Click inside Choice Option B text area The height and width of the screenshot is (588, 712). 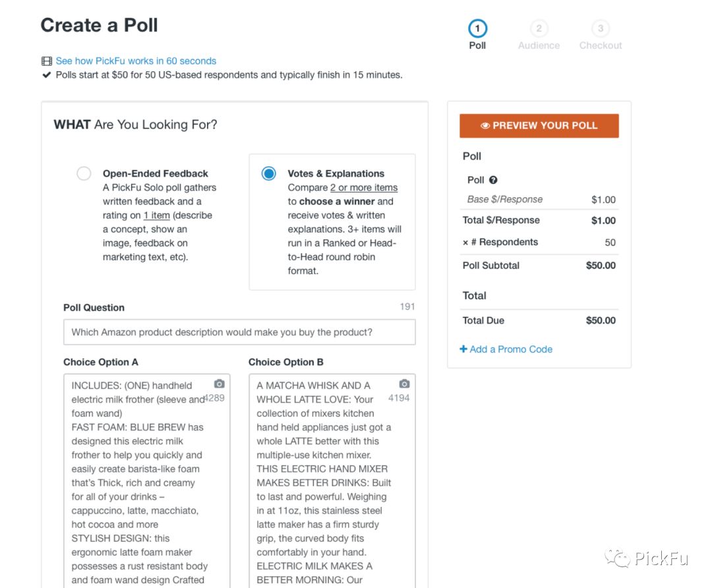[332, 481]
